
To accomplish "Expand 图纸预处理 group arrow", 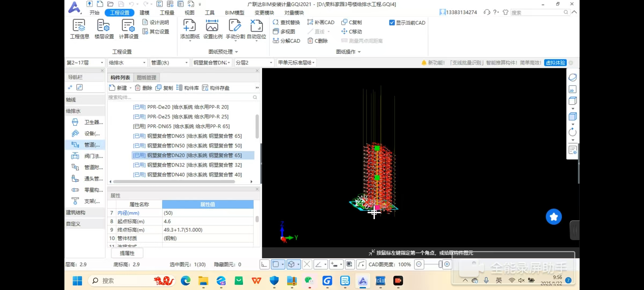I will point(236,52).
